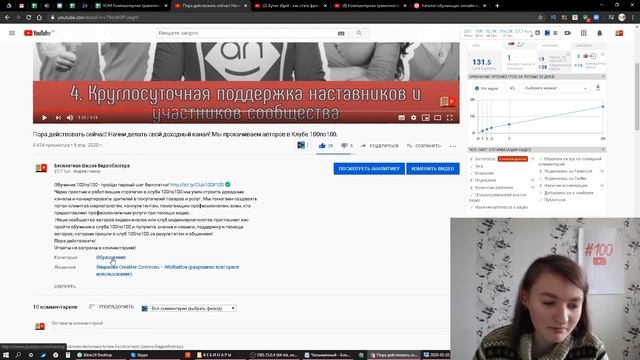Open the bit.ly Club100x100 link
640x360 pixels.
click(197, 185)
